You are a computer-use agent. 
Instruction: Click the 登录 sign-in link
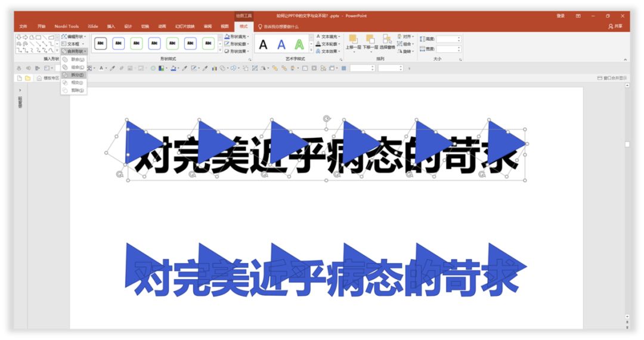pos(561,16)
